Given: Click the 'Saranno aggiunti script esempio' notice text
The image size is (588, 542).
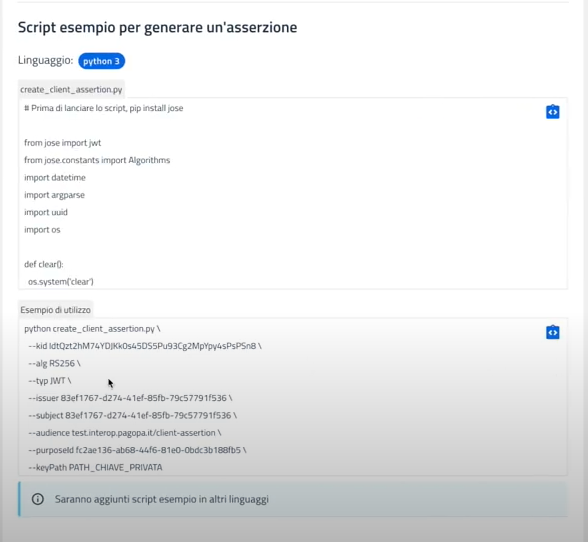Looking at the screenshot, I should click(x=162, y=499).
